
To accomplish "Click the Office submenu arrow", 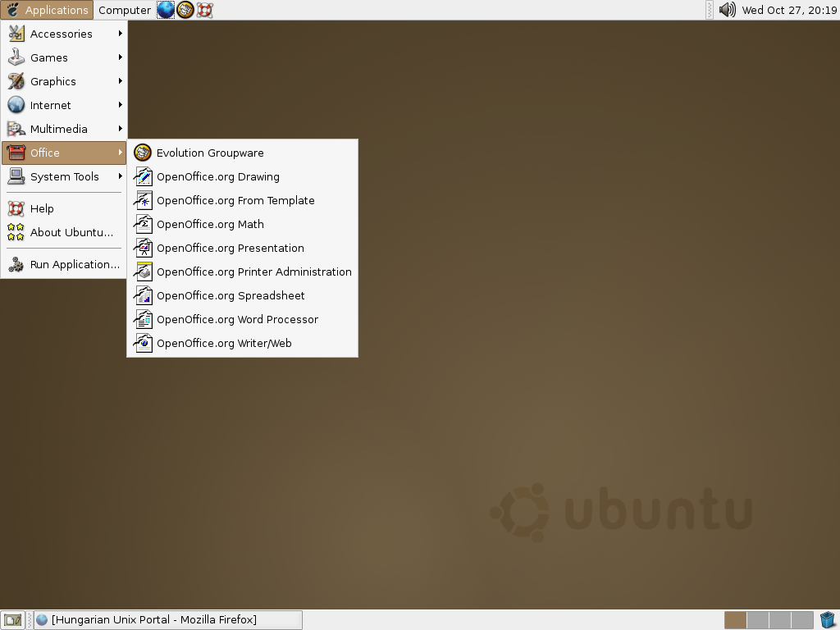I will [120, 153].
